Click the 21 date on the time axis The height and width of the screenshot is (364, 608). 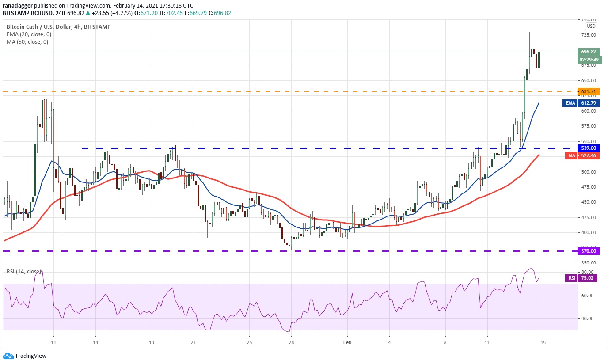193,342
